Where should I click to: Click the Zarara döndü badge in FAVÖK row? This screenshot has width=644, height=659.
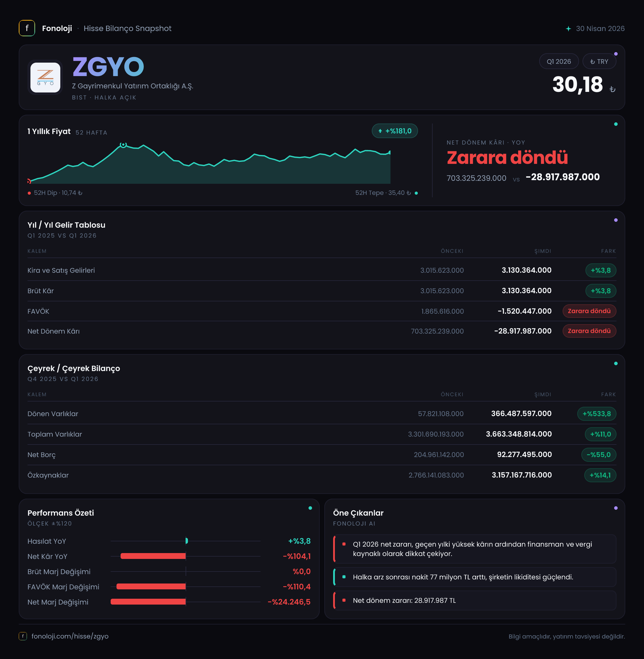coord(589,311)
